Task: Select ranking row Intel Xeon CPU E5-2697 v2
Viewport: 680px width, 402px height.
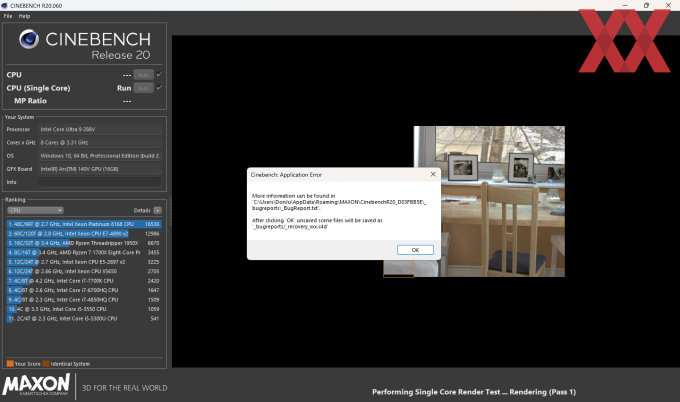Action: point(84,262)
